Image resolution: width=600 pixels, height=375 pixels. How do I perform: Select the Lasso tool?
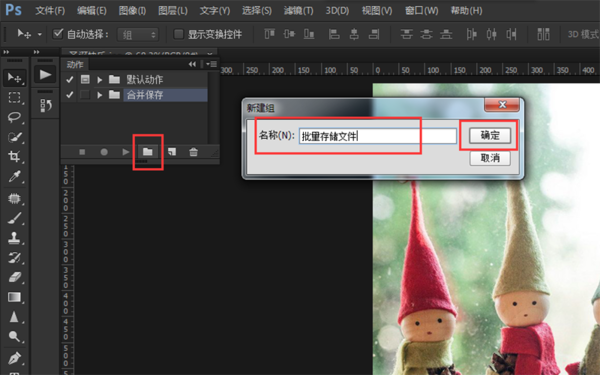15,117
